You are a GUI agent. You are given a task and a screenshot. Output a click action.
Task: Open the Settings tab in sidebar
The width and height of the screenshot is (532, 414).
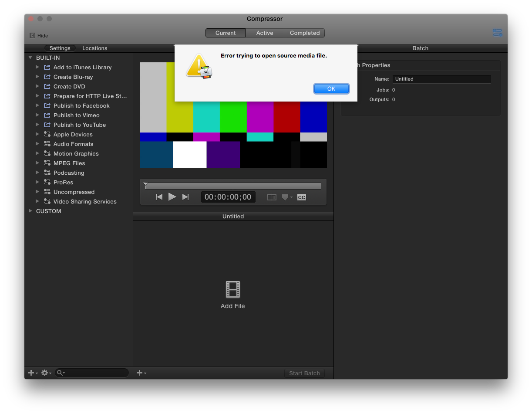point(60,48)
